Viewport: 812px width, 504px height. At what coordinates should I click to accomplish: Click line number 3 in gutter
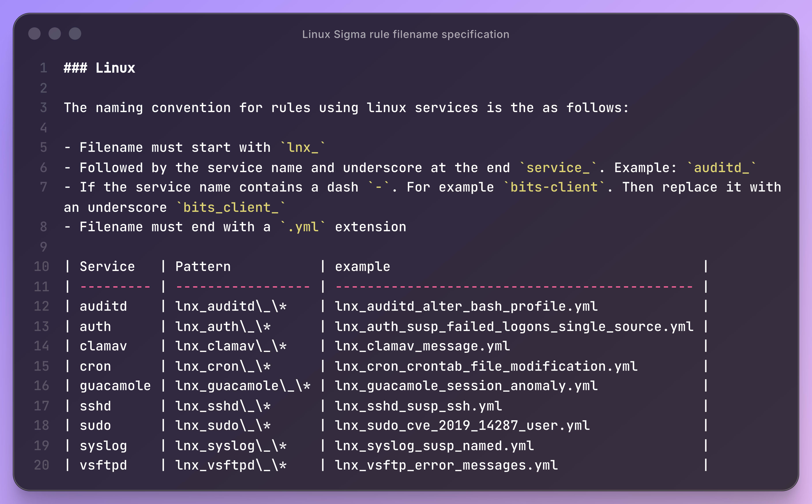[43, 108]
